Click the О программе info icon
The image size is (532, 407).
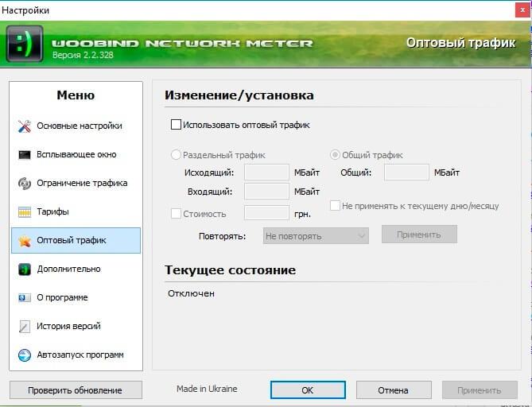pos(24,298)
